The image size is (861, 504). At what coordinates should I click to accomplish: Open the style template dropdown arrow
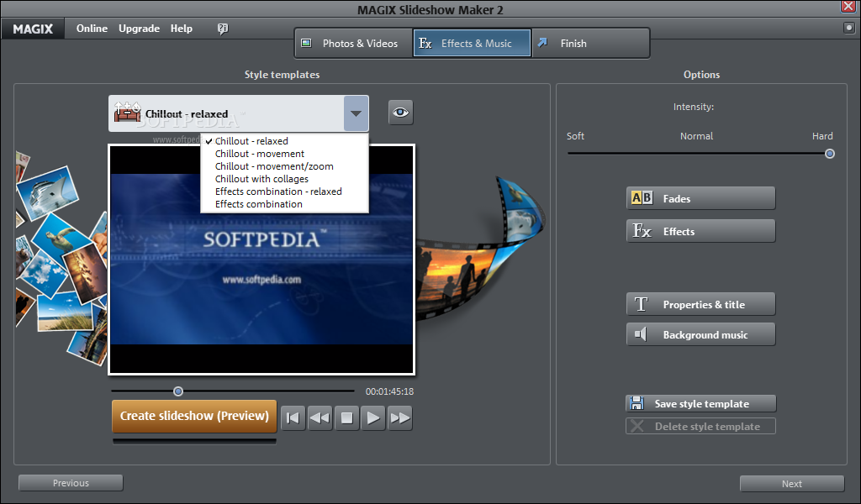[x=356, y=113]
